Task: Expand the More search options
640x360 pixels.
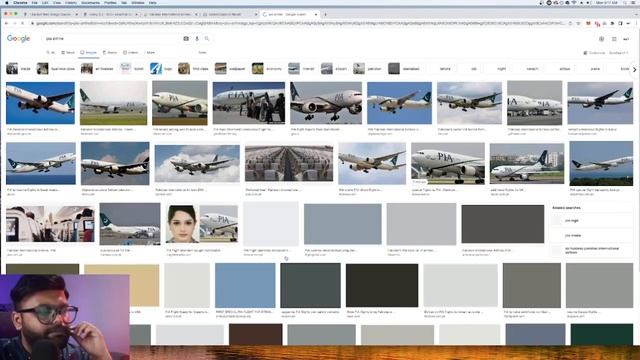Action: click(149, 53)
